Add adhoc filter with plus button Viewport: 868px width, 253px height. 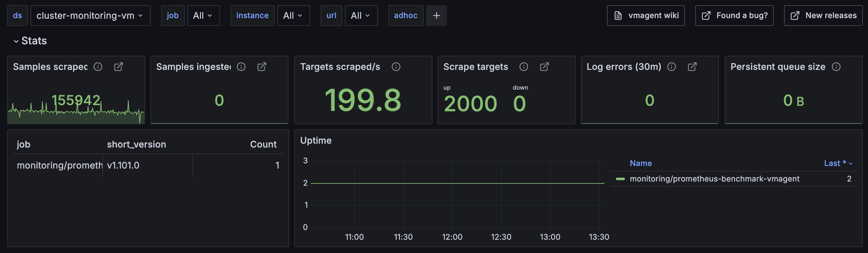436,16
